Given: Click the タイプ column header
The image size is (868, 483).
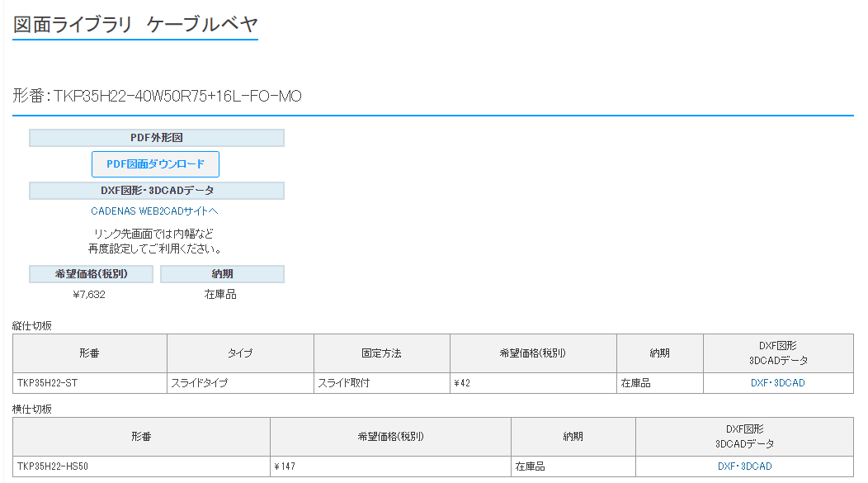Looking at the screenshot, I should pos(240,353).
